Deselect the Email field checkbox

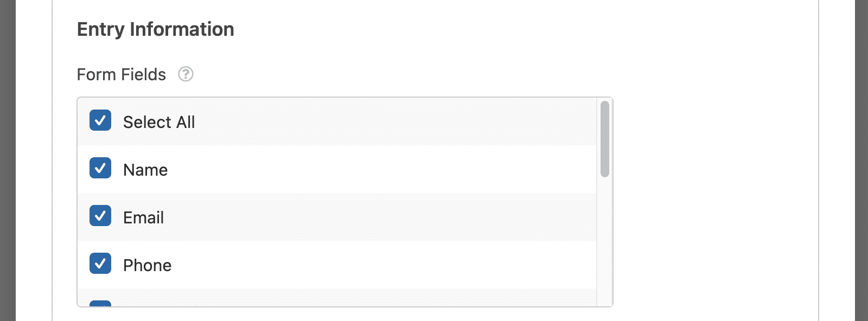pyautogui.click(x=100, y=216)
